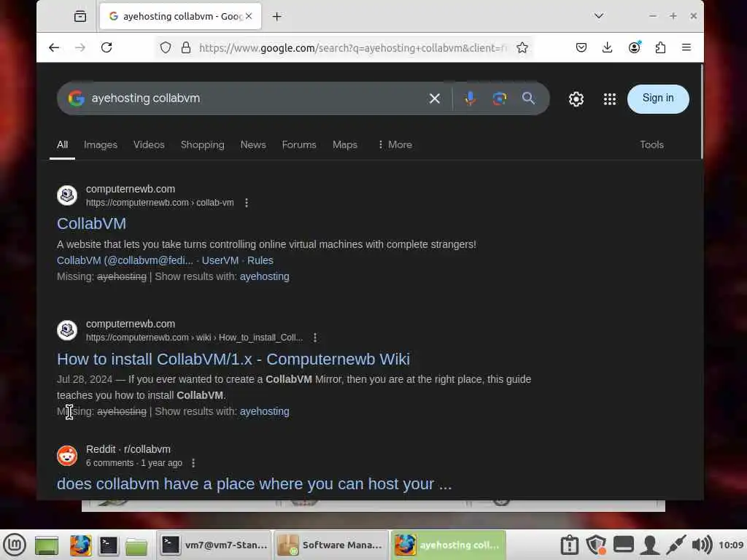The image size is (747, 560).
Task: Launch Firefox from the taskbar launcher
Action: click(80, 545)
